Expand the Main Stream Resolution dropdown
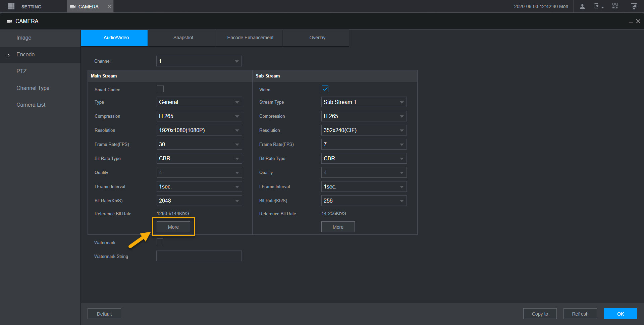 click(199, 130)
